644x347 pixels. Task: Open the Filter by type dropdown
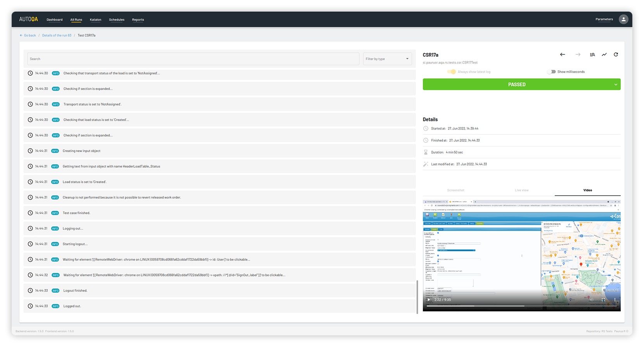click(x=387, y=59)
